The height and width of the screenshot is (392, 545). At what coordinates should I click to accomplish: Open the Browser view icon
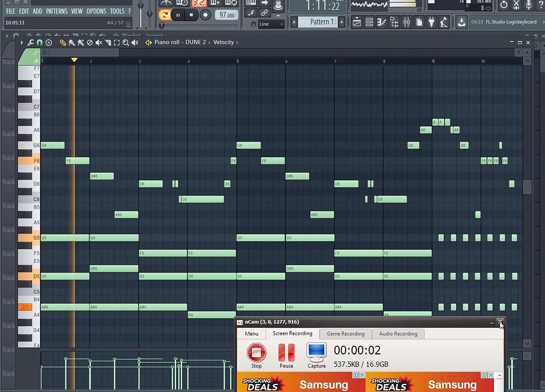pos(394,22)
